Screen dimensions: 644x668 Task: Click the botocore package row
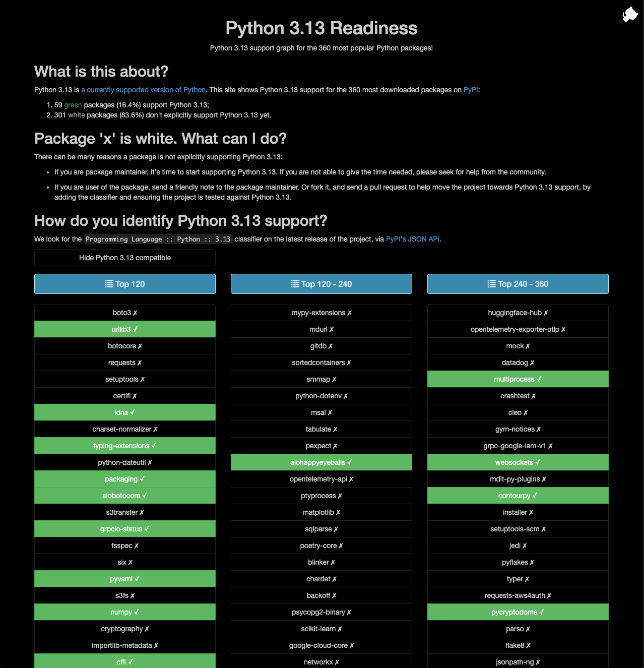(x=125, y=346)
